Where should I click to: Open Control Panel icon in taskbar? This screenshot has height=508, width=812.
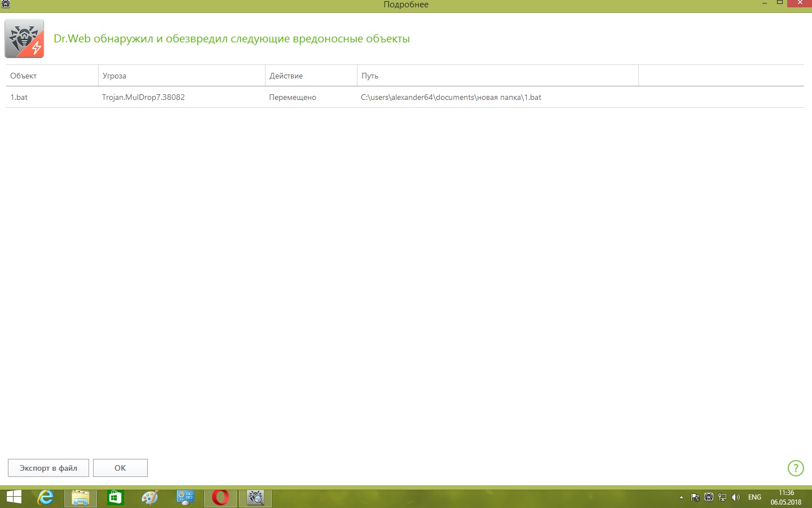[x=185, y=497]
